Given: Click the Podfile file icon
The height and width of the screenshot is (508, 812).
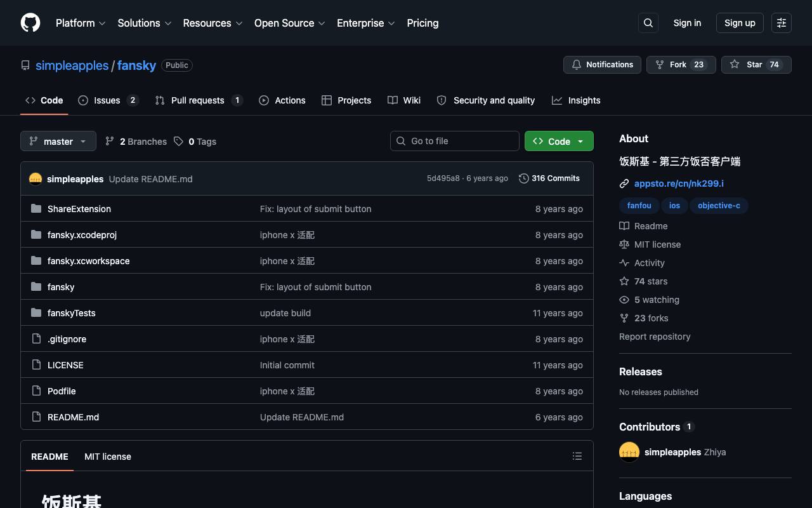Looking at the screenshot, I should (36, 391).
